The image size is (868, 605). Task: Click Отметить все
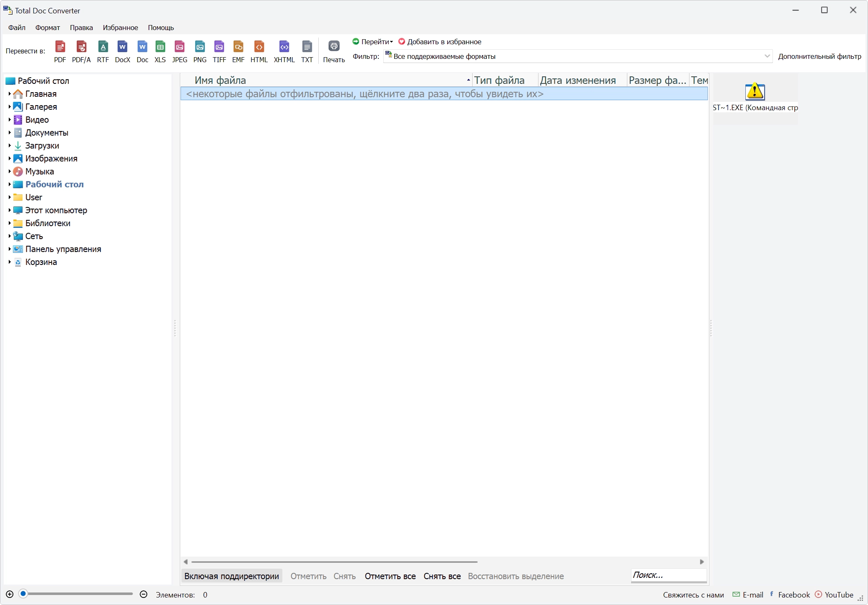point(390,576)
